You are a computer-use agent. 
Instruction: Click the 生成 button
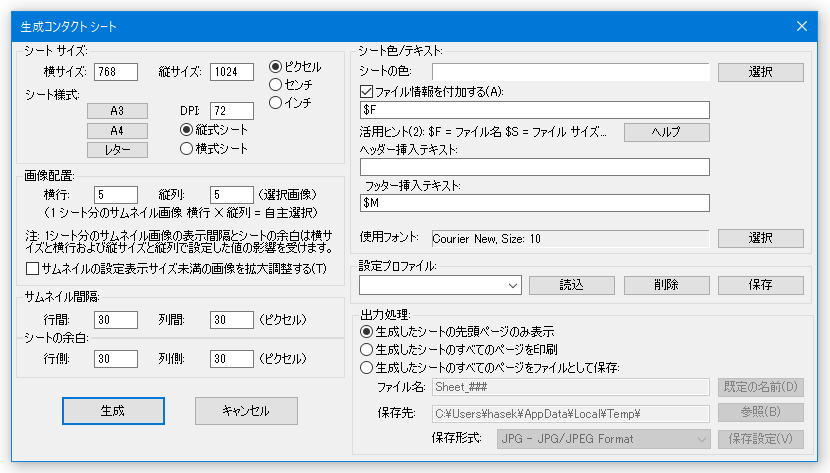point(113,411)
